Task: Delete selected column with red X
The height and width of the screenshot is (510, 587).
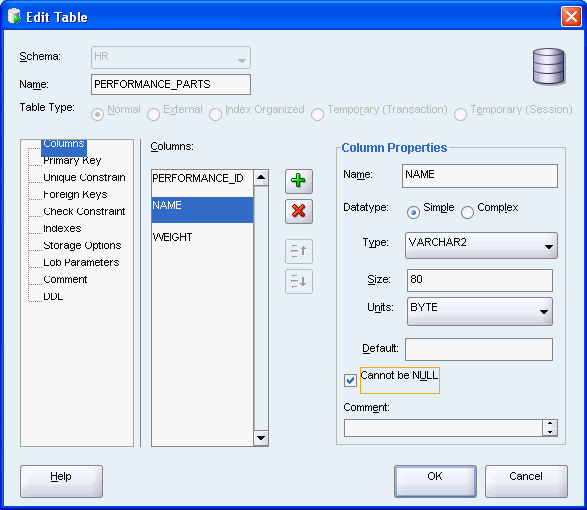Action: (299, 211)
